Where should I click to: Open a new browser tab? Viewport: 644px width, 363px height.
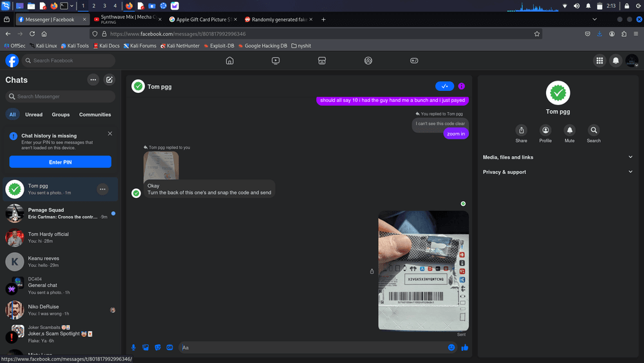point(323,19)
